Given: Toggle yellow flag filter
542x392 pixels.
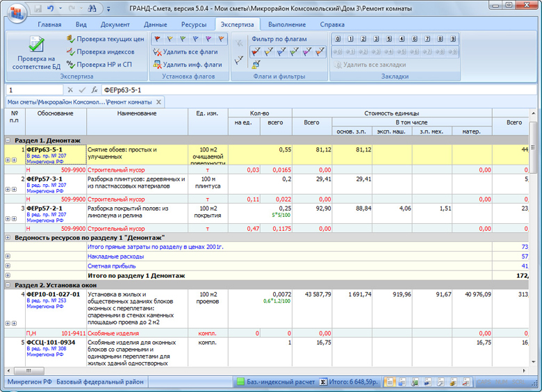Looking at the screenshot, I should coord(269,52).
